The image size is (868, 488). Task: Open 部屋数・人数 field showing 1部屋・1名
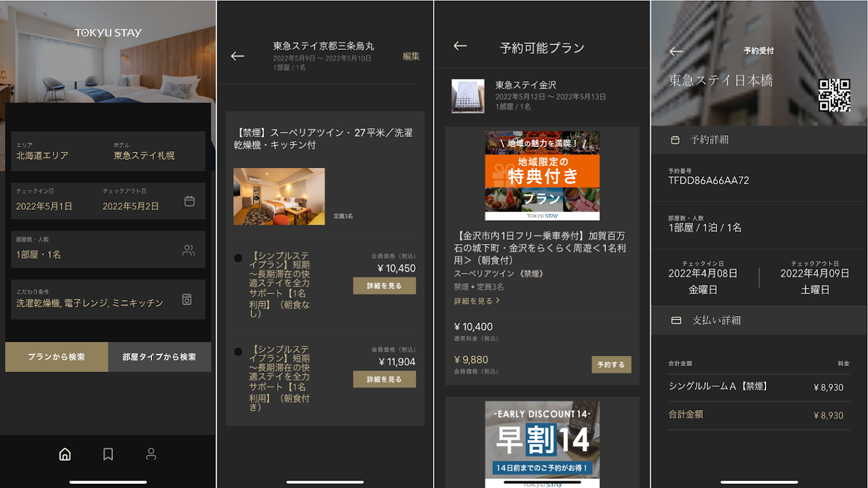click(108, 249)
